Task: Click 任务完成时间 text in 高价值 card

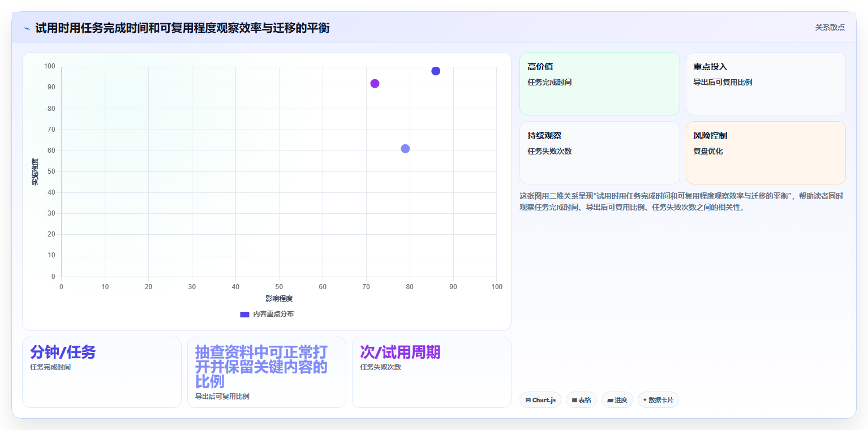Action: 549,82
